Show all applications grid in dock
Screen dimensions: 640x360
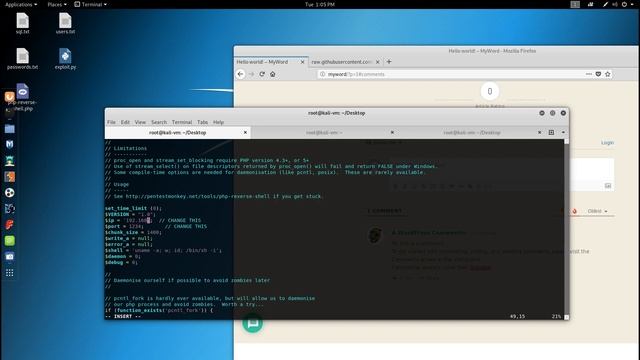(9, 273)
